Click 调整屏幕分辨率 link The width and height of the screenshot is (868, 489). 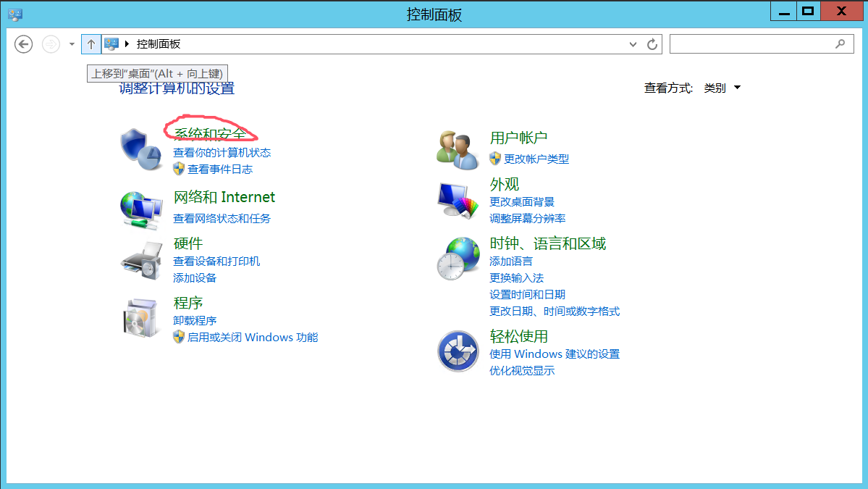pos(528,219)
